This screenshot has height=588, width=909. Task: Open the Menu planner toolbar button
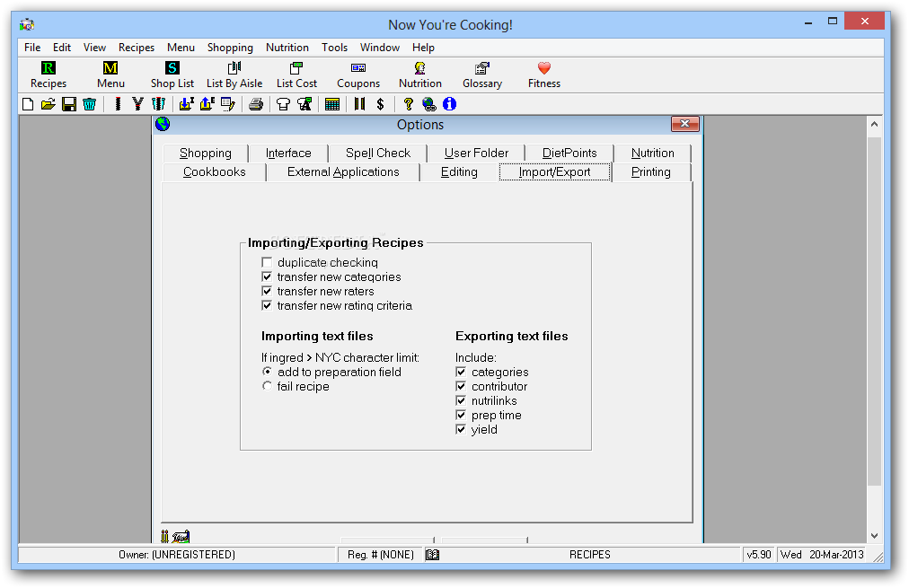point(110,75)
